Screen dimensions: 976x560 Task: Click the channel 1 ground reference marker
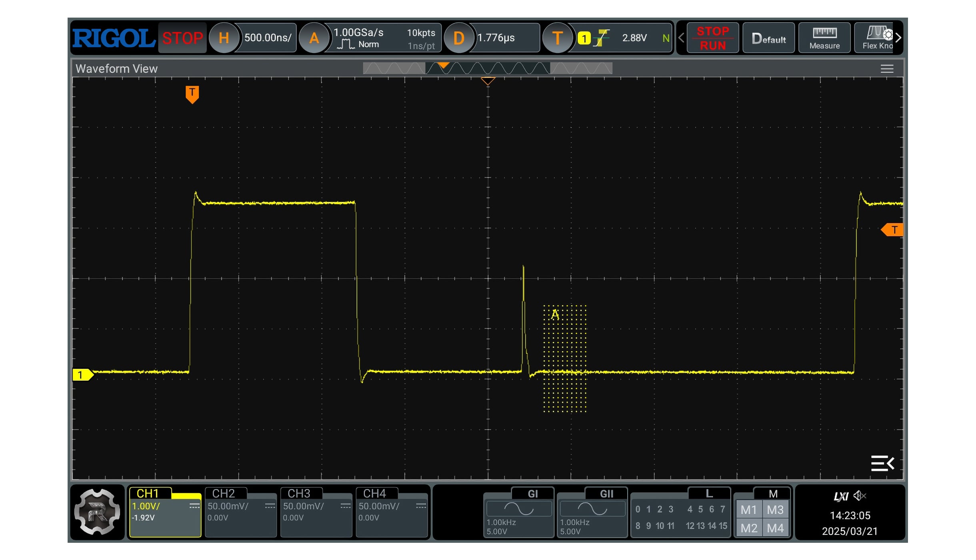tap(82, 375)
